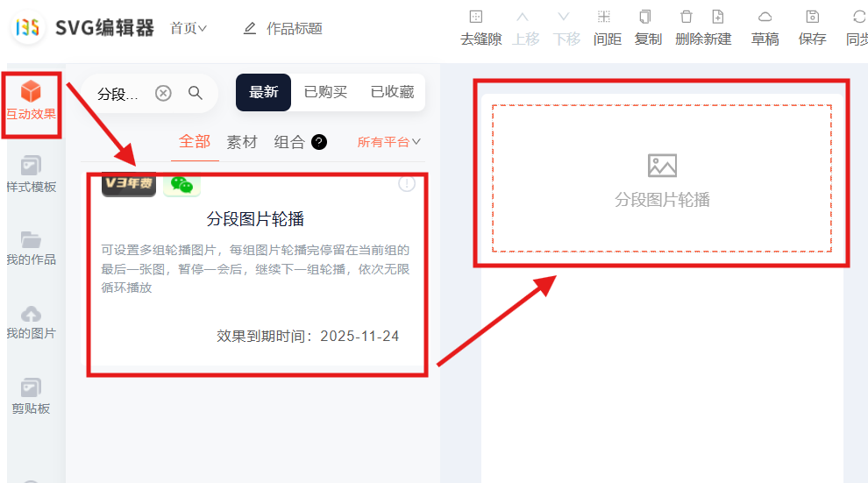Click the V3年费 badge on the card

128,184
